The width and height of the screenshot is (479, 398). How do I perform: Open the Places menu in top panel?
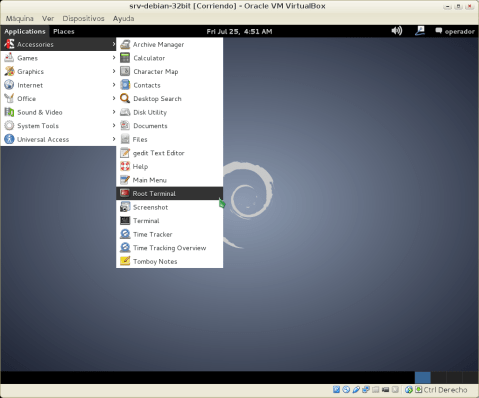(64, 31)
